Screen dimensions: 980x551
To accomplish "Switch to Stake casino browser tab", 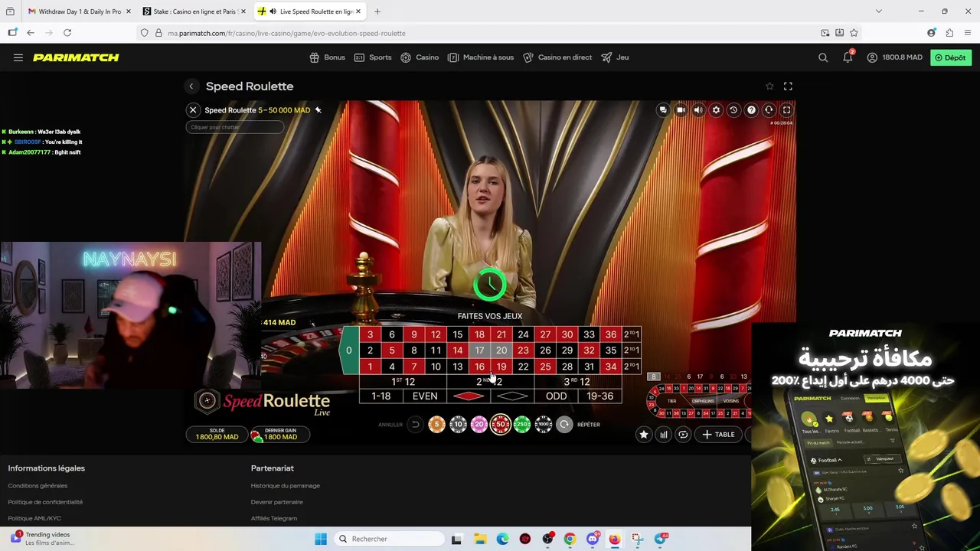I will [x=194, y=11].
